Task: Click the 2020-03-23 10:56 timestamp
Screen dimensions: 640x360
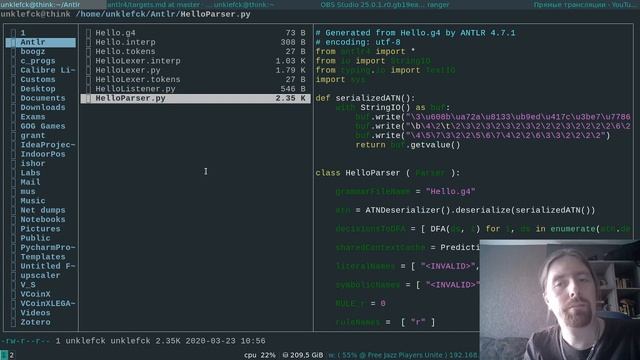Action: pos(225,341)
